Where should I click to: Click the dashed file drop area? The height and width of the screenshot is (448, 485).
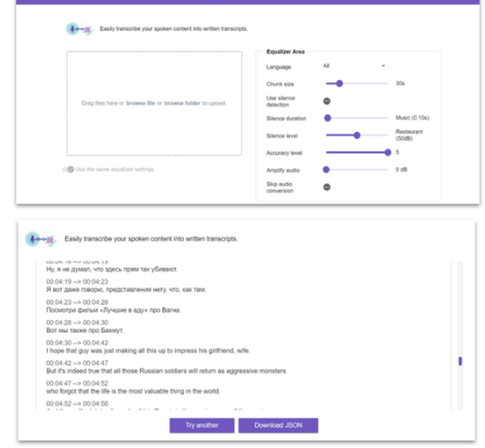(154, 103)
